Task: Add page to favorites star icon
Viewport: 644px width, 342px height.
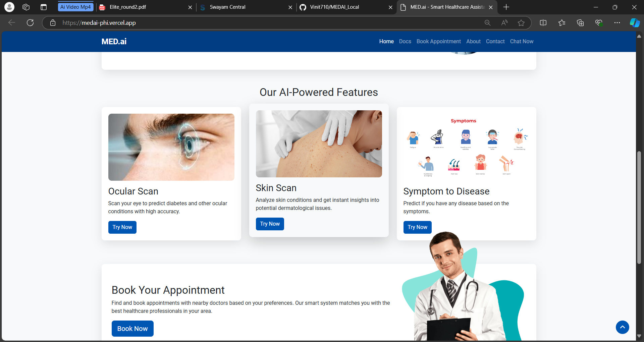Action: [x=521, y=23]
